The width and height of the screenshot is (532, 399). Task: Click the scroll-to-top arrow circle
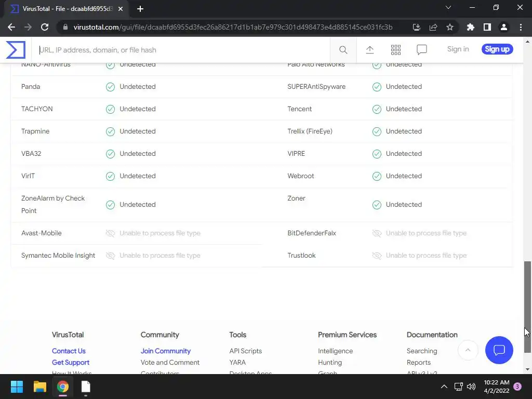(468, 350)
